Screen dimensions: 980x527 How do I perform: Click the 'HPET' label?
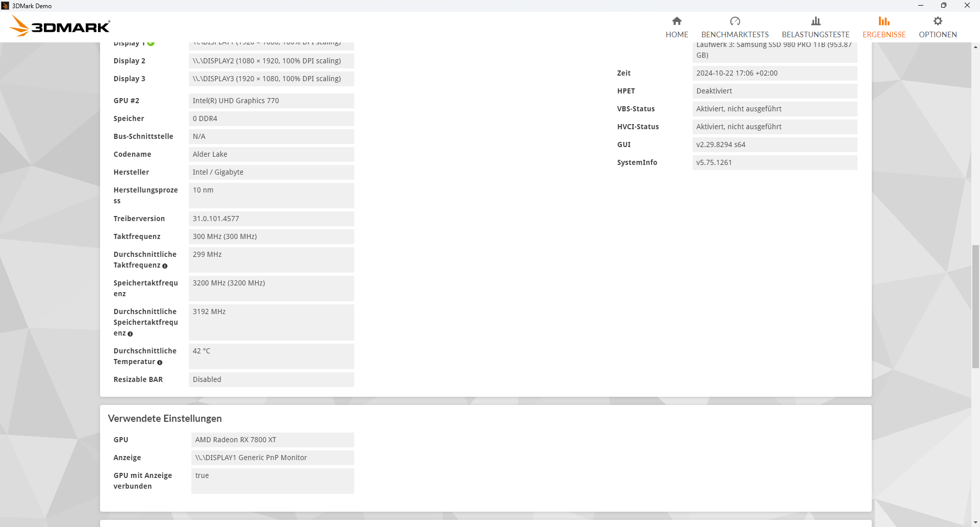626,91
